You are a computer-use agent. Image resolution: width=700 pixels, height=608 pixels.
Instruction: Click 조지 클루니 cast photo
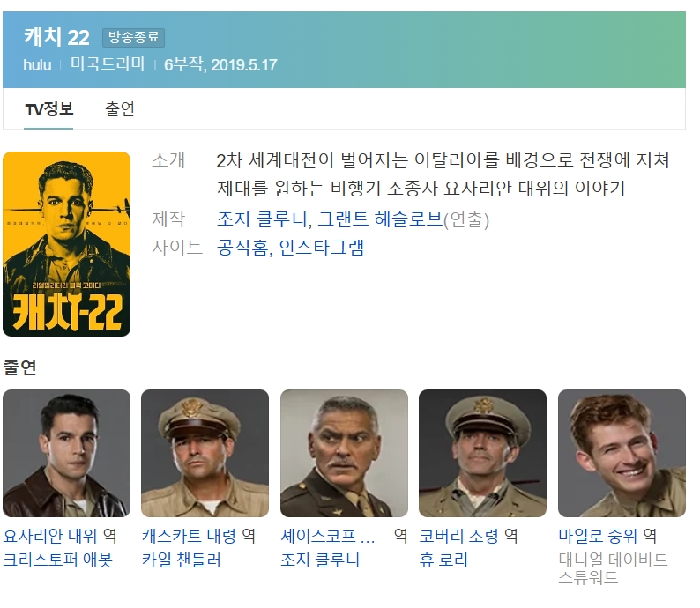tap(344, 453)
